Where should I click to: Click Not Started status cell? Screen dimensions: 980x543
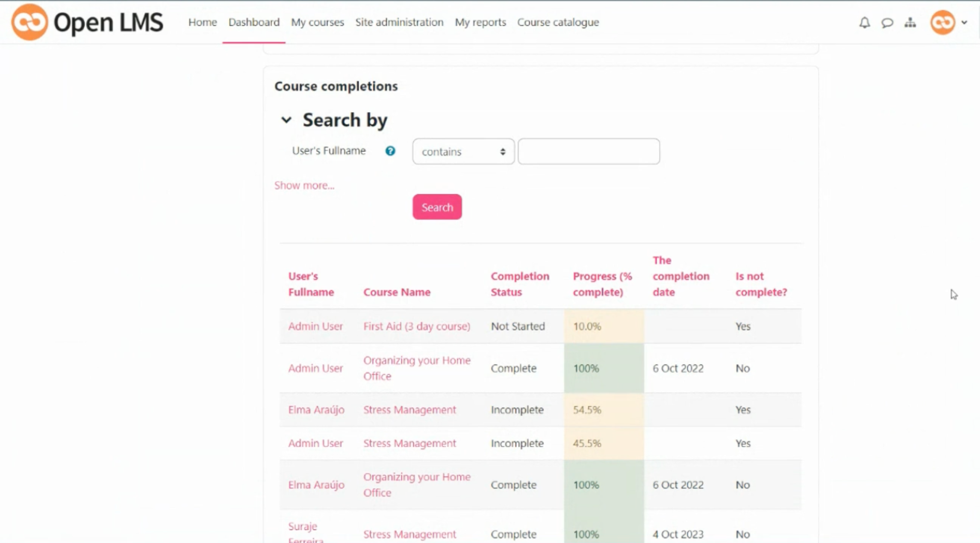[x=518, y=326]
